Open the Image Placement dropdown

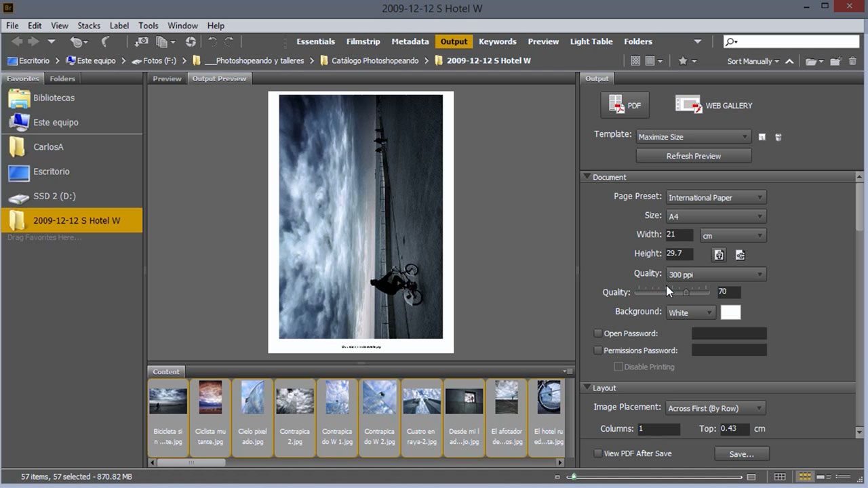pyautogui.click(x=716, y=409)
